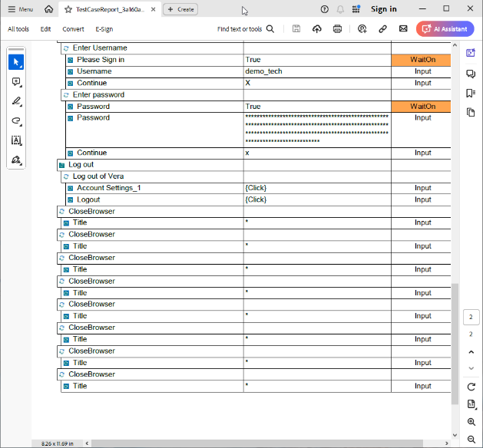Select the highlight pen tool
This screenshot has width=483, height=448.
(x=16, y=101)
